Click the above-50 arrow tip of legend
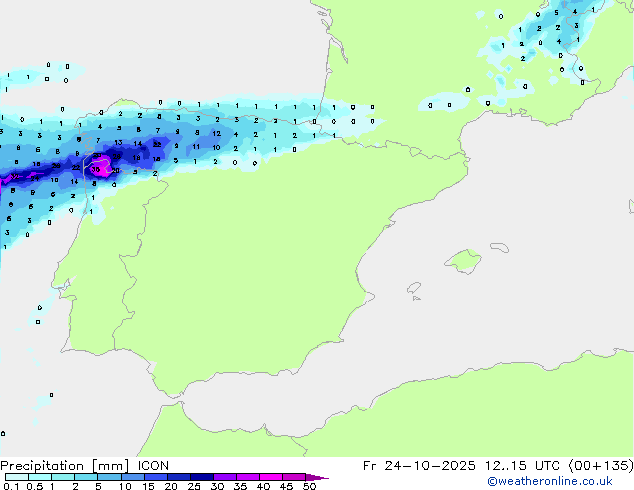The image size is (634, 490). tap(317, 477)
